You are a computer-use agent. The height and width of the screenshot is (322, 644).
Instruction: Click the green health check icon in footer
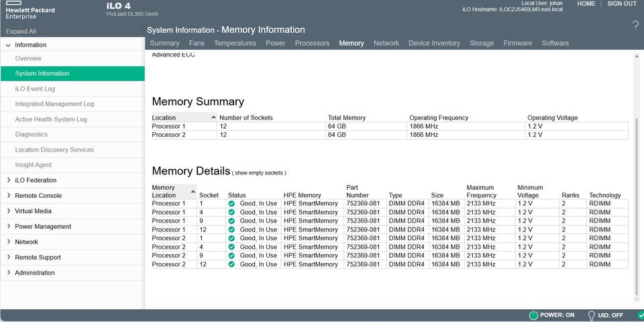coord(641,315)
